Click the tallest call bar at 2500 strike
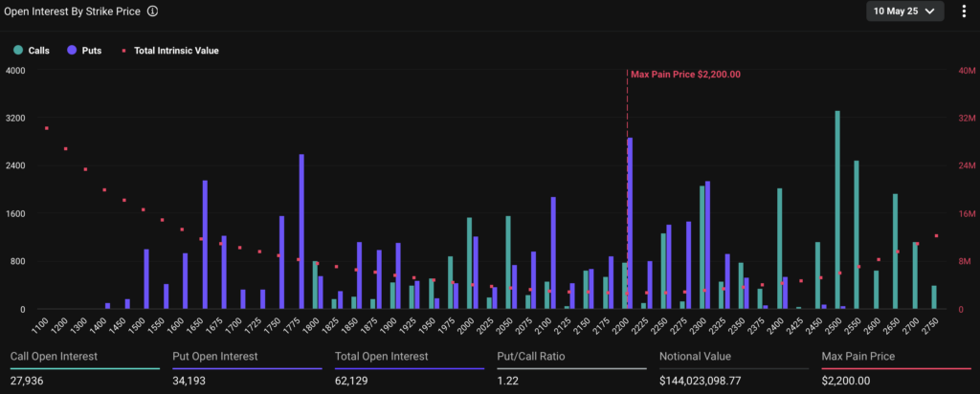The width and height of the screenshot is (980, 394). coord(837,210)
